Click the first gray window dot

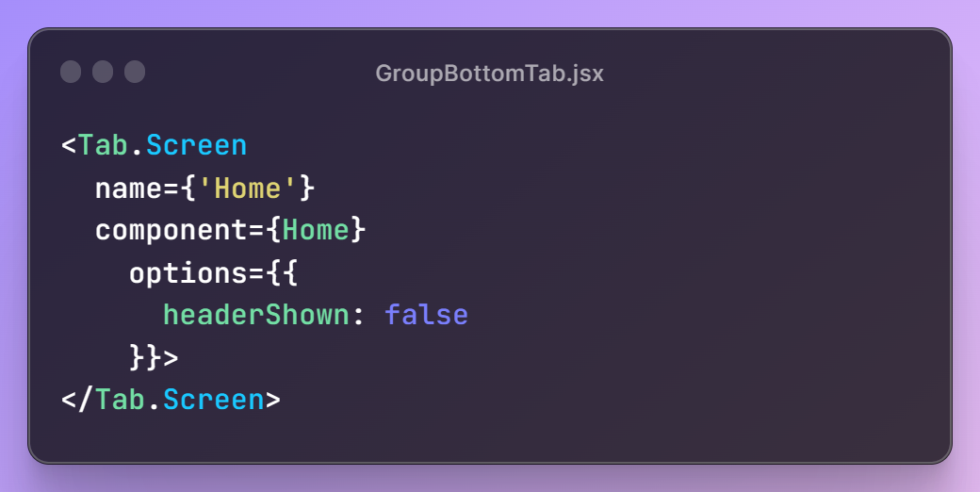coord(71,72)
